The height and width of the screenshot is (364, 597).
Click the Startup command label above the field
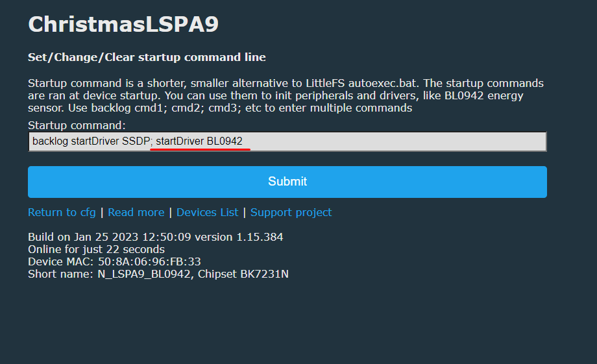[77, 125]
